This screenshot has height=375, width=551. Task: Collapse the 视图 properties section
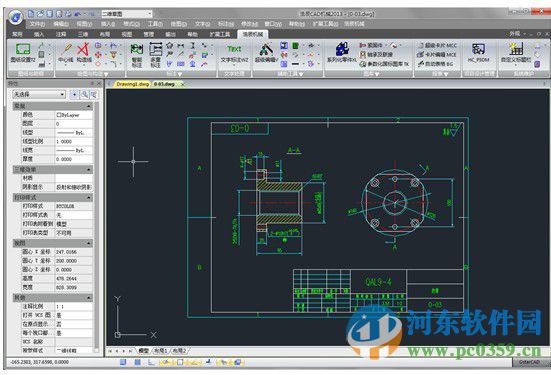[x=89, y=243]
